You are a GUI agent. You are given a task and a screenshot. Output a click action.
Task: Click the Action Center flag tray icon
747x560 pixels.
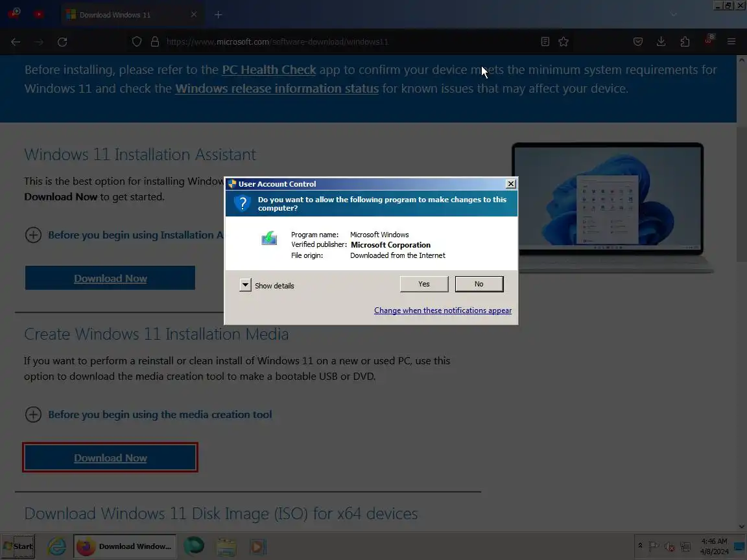(654, 546)
